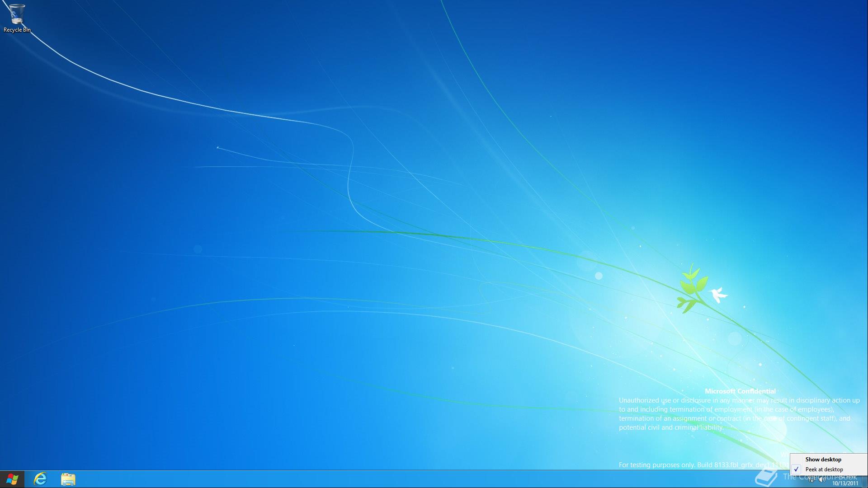Click the 10/13/2011 date in taskbar

(845, 483)
